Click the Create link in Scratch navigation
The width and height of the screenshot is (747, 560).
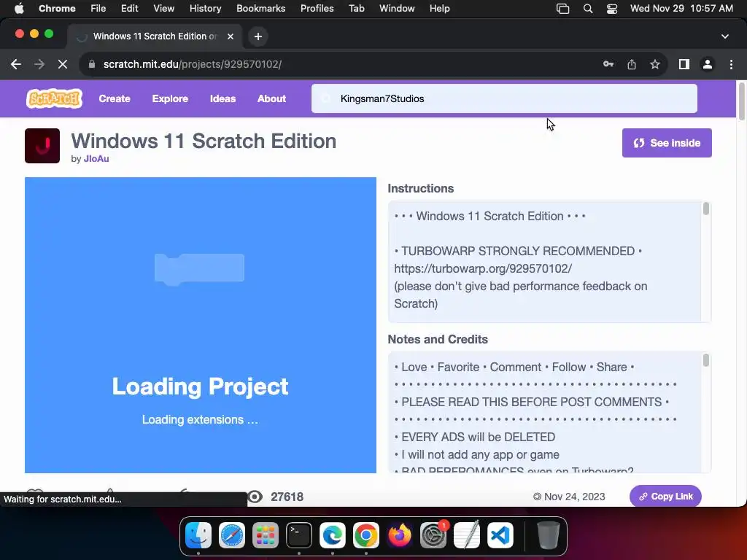[x=115, y=98]
